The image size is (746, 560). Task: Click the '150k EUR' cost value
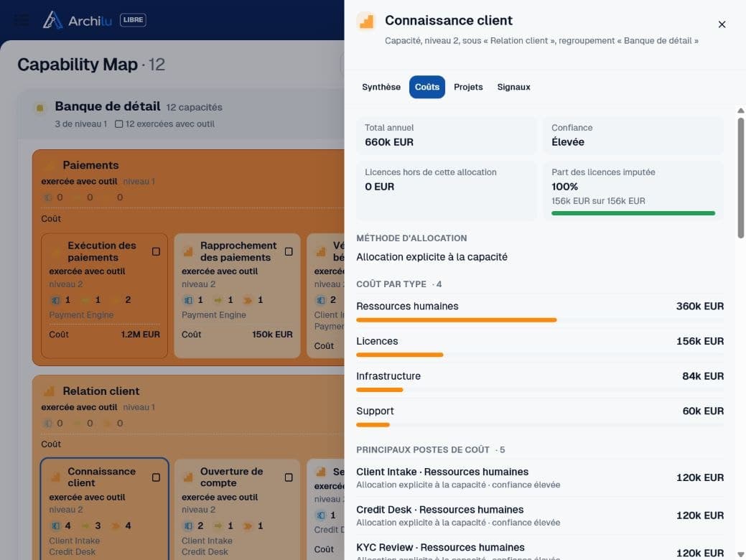pyautogui.click(x=272, y=335)
